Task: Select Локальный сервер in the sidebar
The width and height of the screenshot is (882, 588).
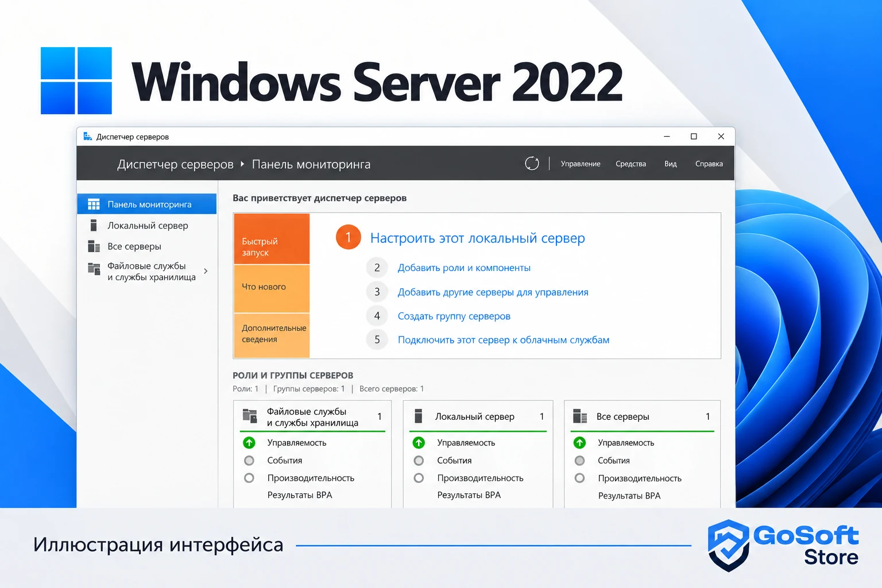Action: pyautogui.click(x=147, y=226)
